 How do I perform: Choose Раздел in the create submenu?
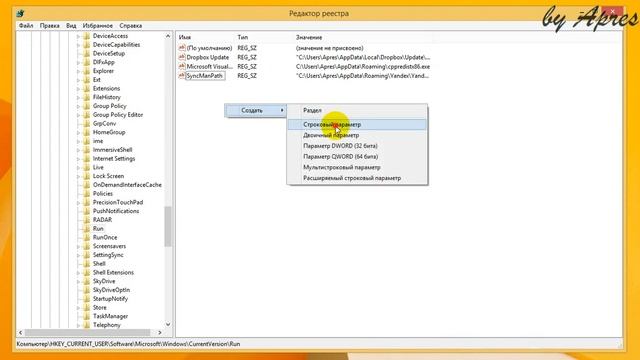point(357,110)
